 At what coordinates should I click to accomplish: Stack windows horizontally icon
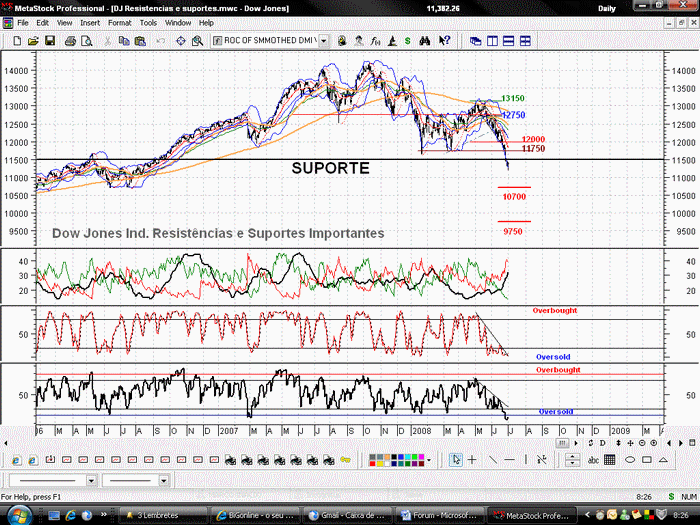[508, 41]
